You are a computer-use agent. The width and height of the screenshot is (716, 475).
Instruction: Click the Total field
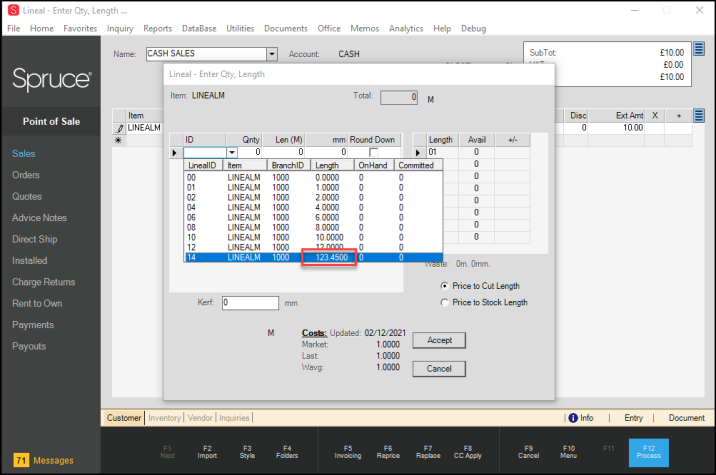click(x=399, y=97)
